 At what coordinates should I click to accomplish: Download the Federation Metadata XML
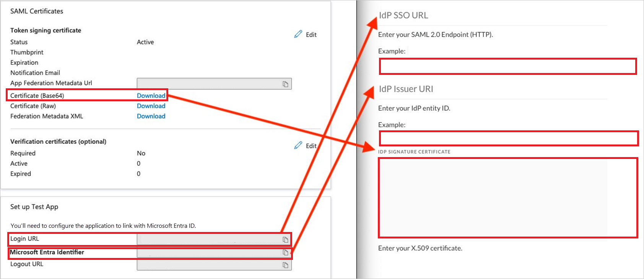151,116
